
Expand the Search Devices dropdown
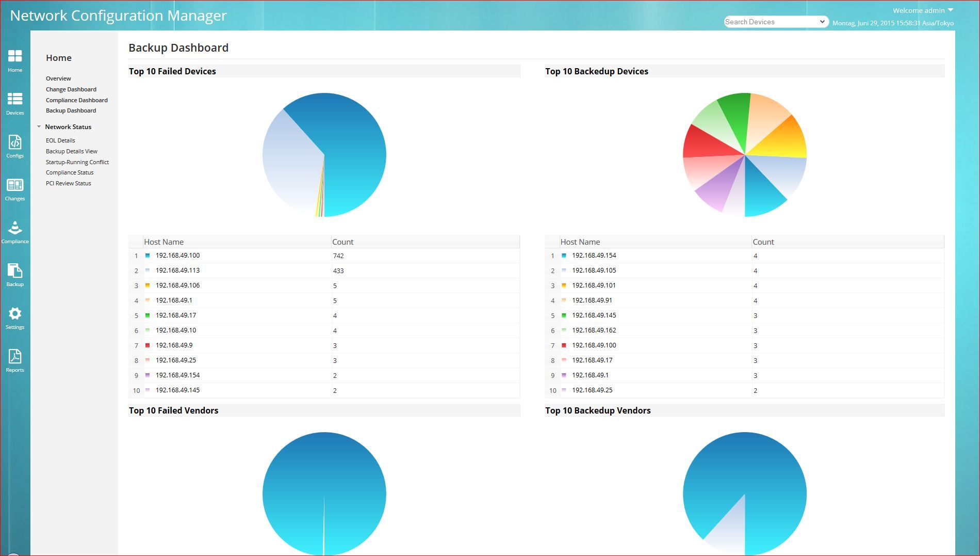pos(823,22)
